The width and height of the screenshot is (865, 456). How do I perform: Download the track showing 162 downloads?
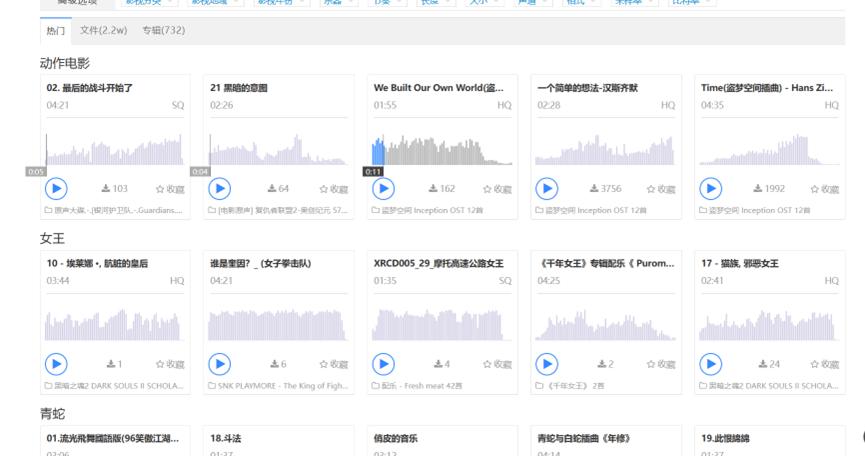442,189
